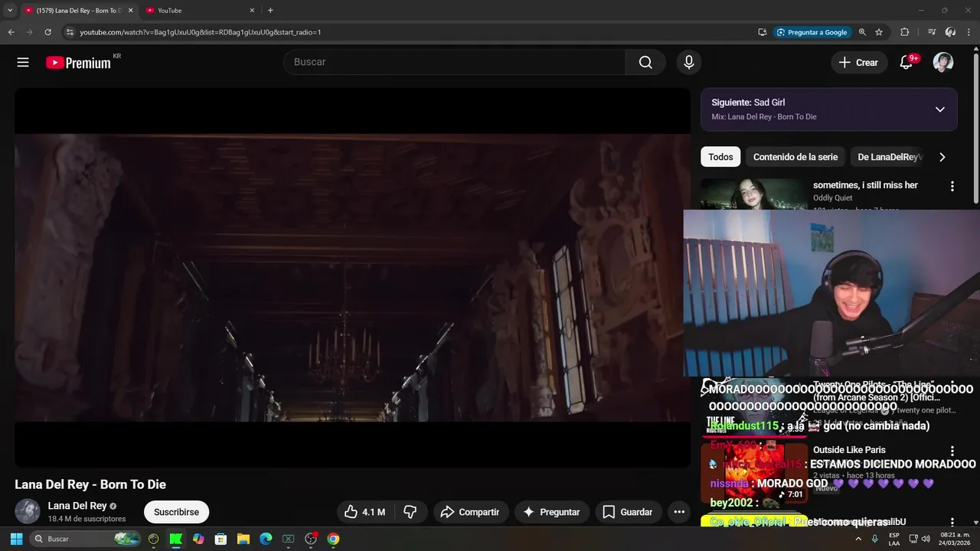980x551 pixels.
Task: Select the 'Todos' filter chip
Action: tap(720, 157)
